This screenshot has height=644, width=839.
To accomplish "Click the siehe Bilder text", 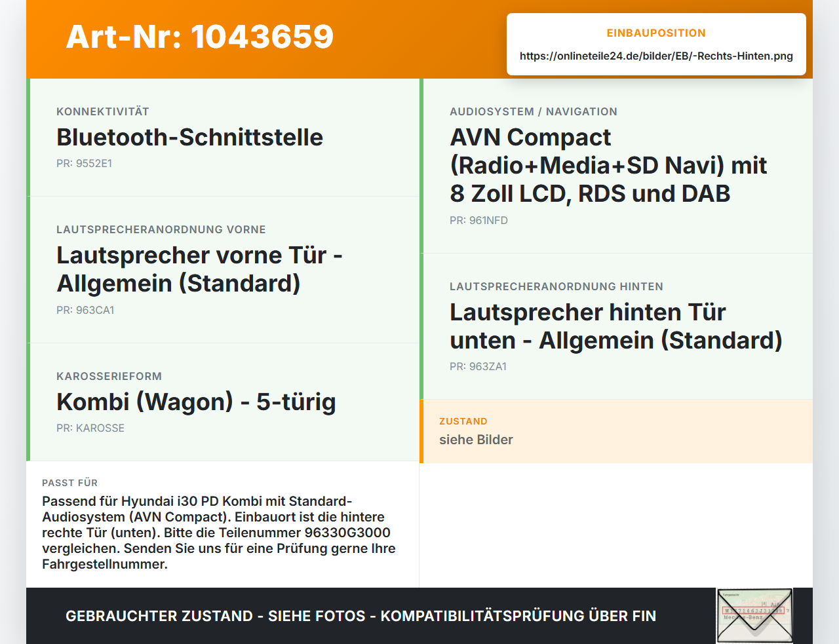I will (476, 440).
